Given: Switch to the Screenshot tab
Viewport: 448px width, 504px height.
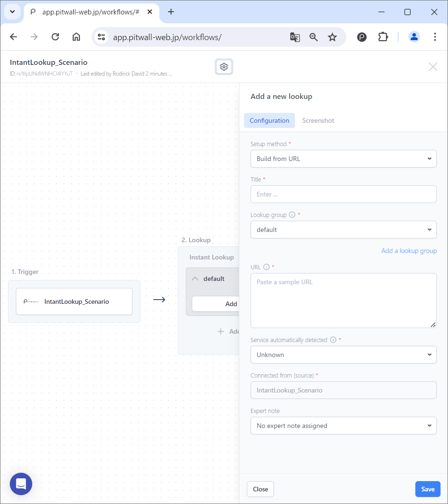Looking at the screenshot, I should pyautogui.click(x=318, y=120).
